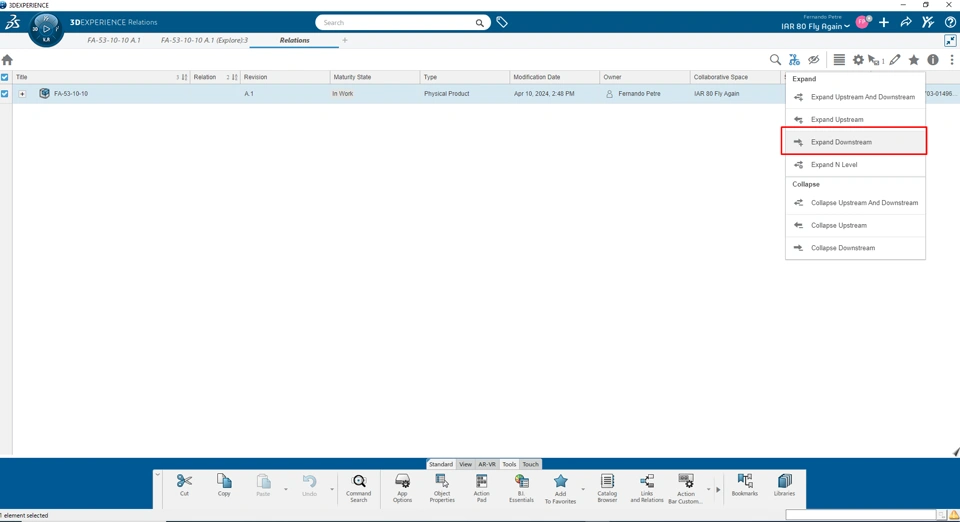The width and height of the screenshot is (960, 522).
Task: Open Links and Relations
Action: point(647,488)
